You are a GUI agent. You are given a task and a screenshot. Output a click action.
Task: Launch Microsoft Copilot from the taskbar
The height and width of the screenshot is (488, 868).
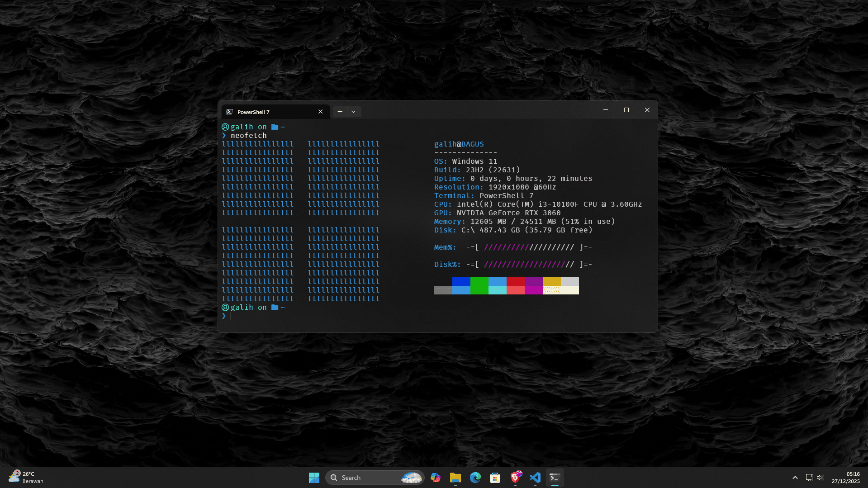436,478
